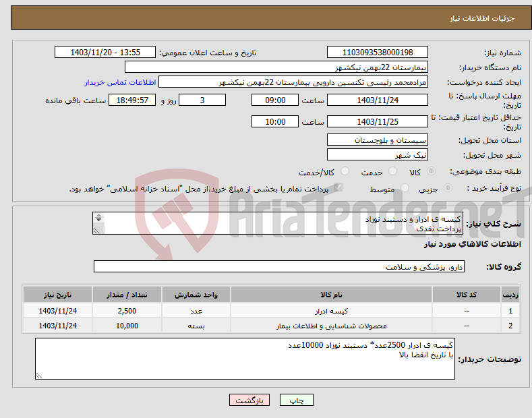Click the remaining days field showing 3
Screen dimensions: 532x418
[202, 100]
